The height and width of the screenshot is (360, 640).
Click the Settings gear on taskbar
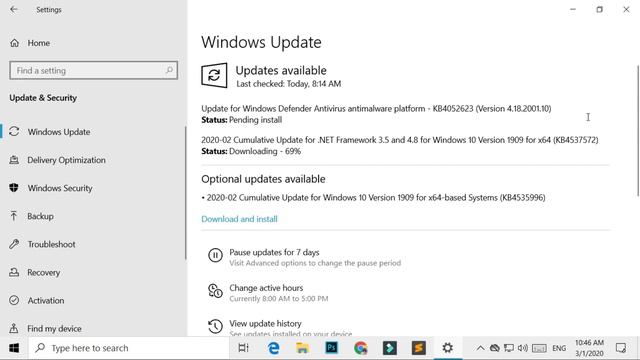(x=448, y=348)
